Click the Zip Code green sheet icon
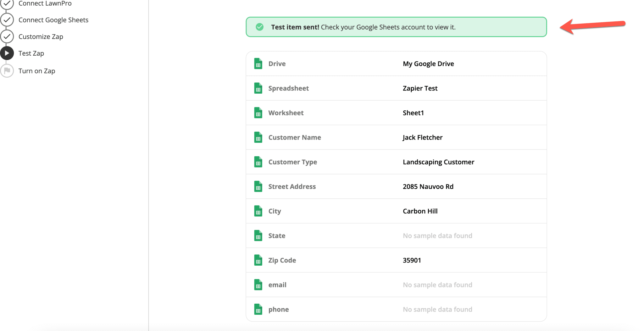 coord(258,260)
